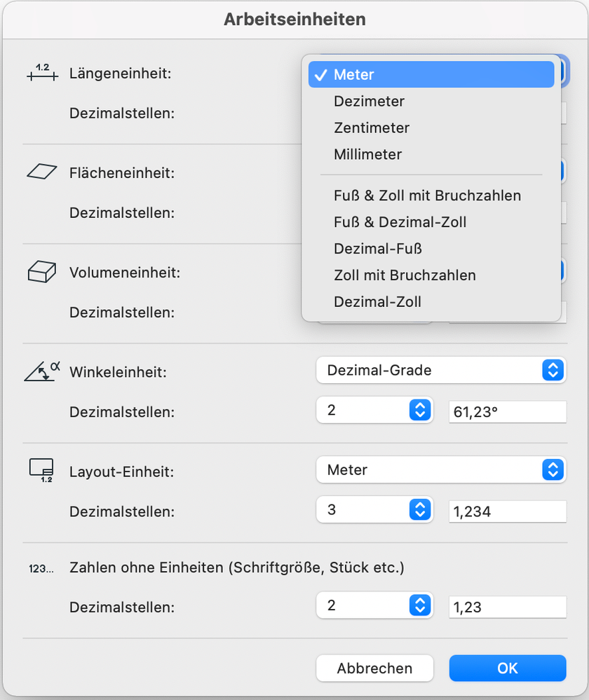Pick Millimeter as length unit
Viewport: 589px width, 700px height.
point(367,155)
